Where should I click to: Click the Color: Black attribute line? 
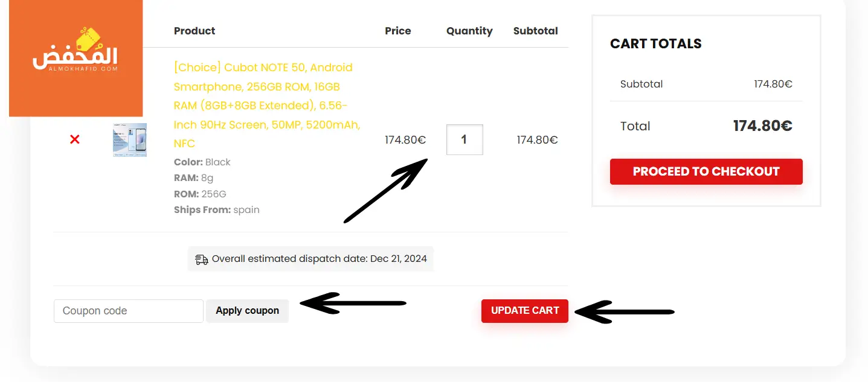click(202, 162)
